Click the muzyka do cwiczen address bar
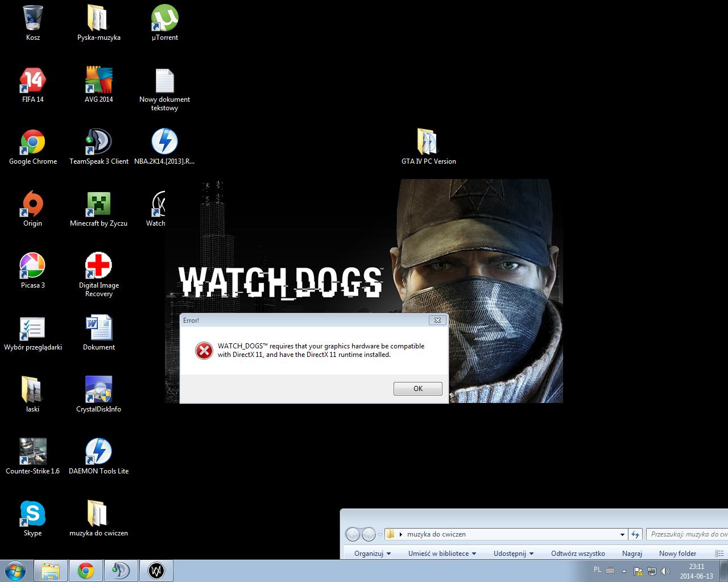 coord(506,534)
